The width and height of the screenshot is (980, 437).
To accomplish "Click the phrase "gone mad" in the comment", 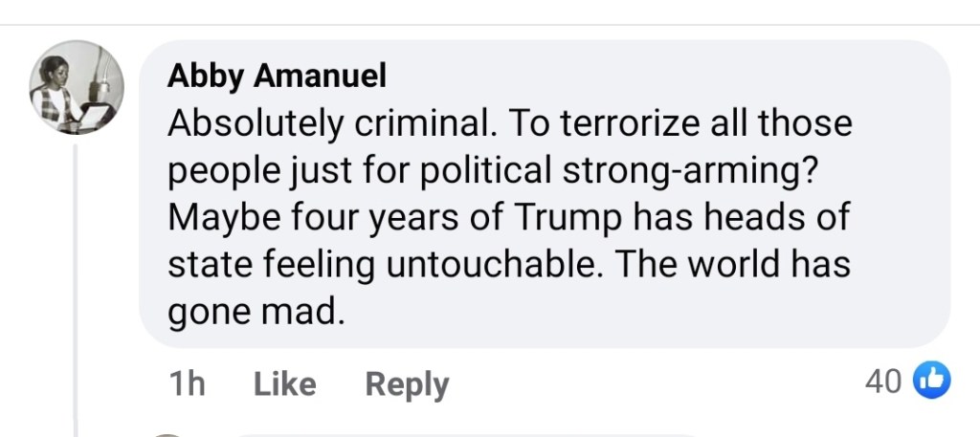I will click(255, 311).
